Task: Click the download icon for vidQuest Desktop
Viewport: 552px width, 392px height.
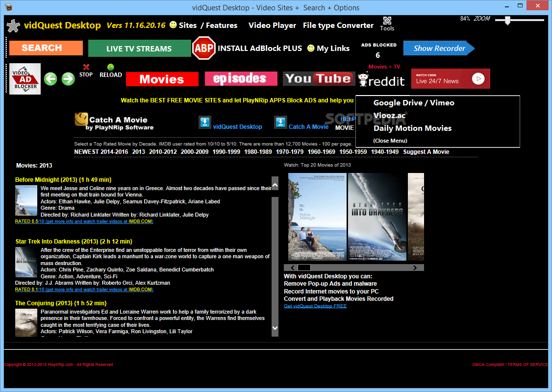Action: click(205, 122)
